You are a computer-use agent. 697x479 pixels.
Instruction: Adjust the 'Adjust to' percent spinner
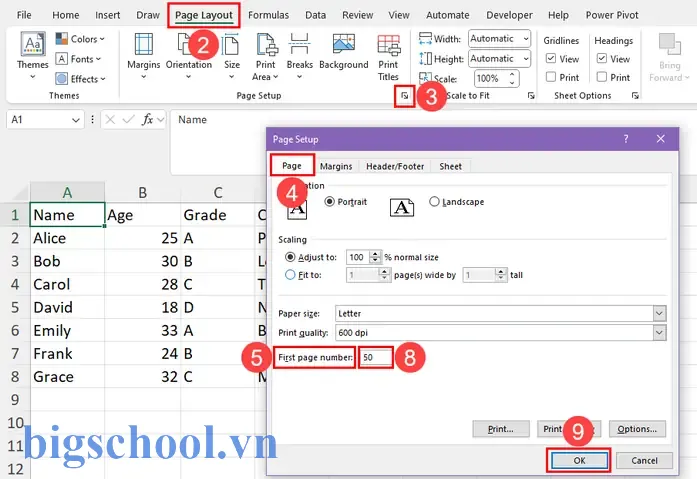click(375, 257)
